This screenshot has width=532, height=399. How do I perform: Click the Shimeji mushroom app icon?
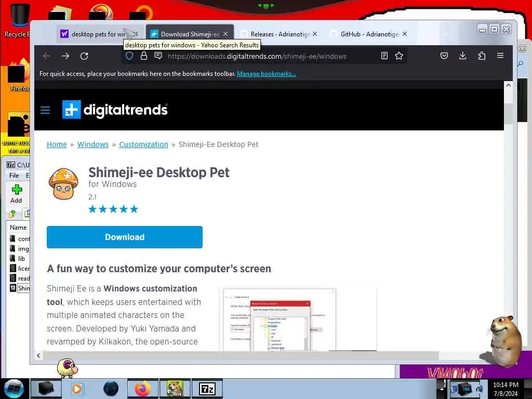coord(63,183)
